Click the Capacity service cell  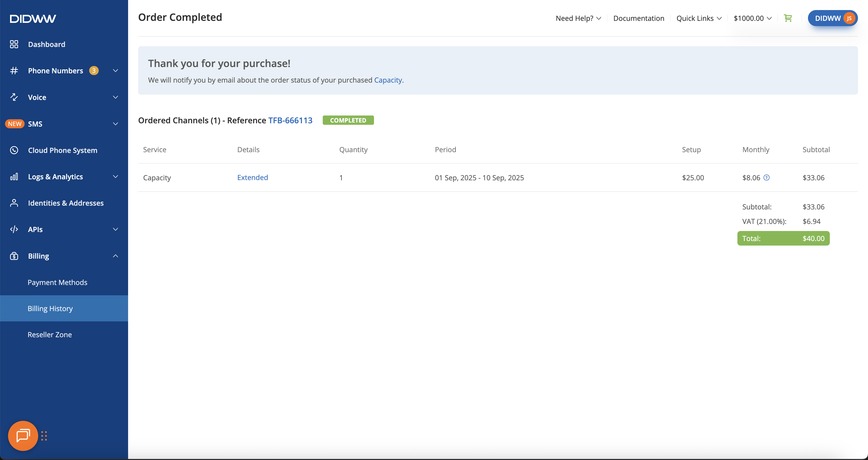(x=157, y=178)
